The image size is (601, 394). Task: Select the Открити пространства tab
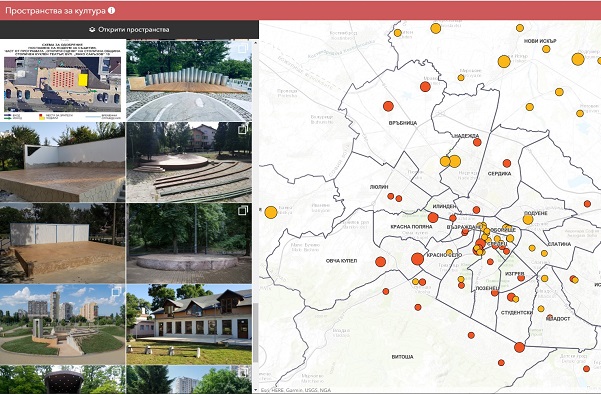pyautogui.click(x=129, y=30)
